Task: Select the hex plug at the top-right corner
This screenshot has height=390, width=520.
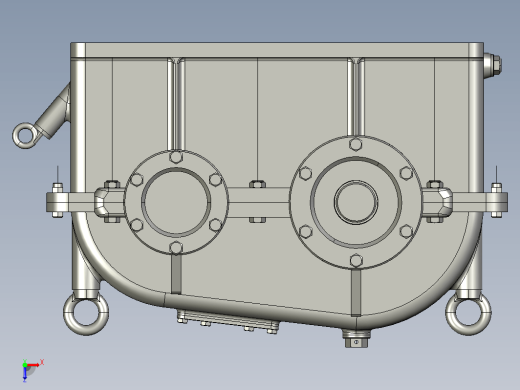Action: 493,65
